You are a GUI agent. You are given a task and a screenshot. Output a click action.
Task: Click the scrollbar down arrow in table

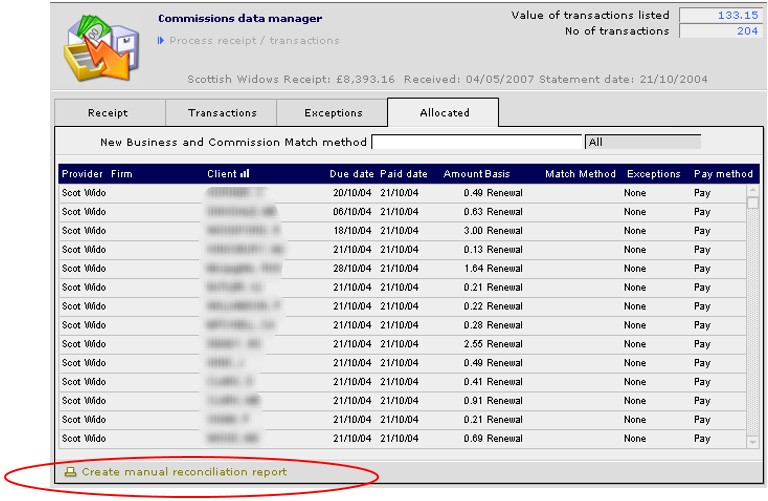tap(752, 441)
